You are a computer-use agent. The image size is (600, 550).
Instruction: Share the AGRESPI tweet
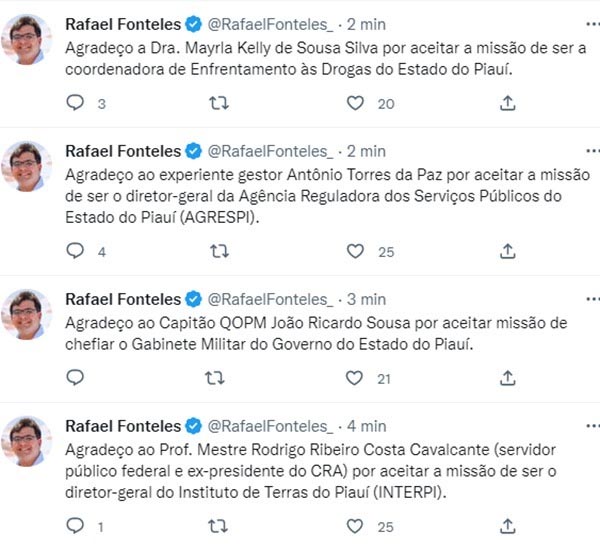507,251
